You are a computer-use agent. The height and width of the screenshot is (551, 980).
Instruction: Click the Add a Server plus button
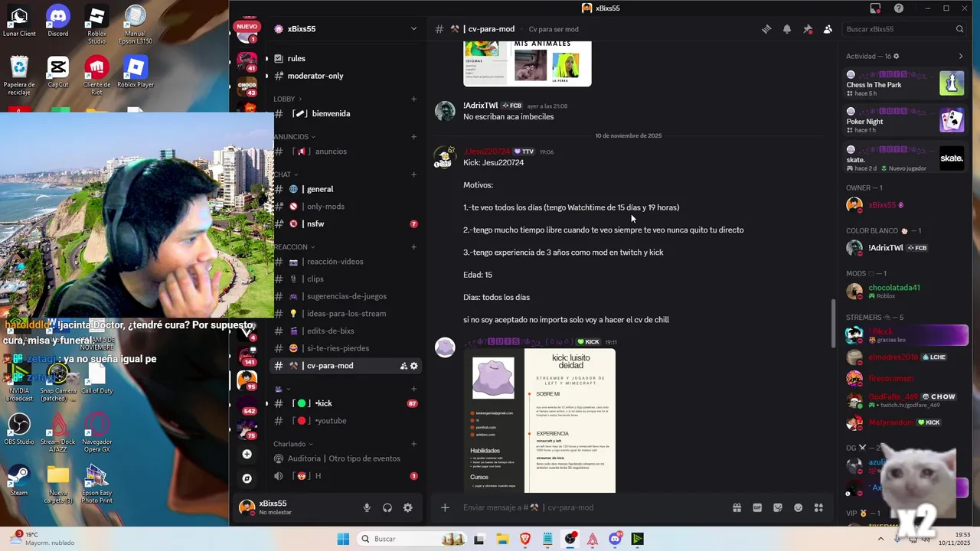[247, 455]
